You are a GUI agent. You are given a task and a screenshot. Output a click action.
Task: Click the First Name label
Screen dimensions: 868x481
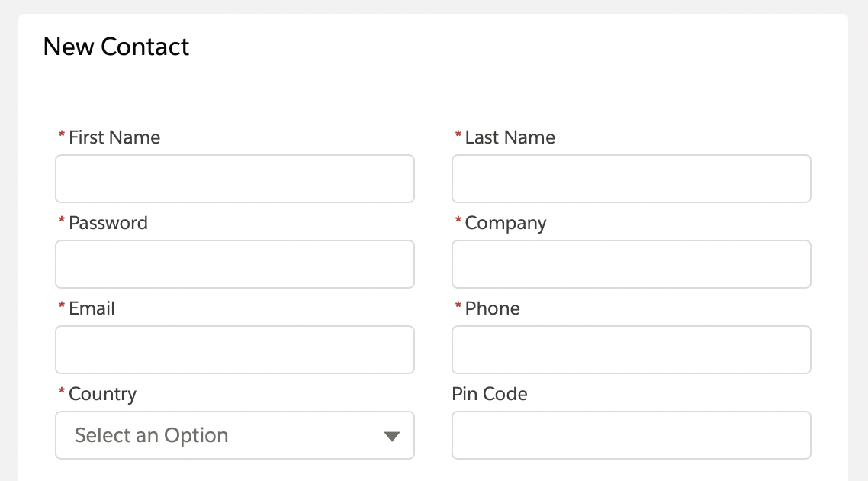click(x=114, y=137)
